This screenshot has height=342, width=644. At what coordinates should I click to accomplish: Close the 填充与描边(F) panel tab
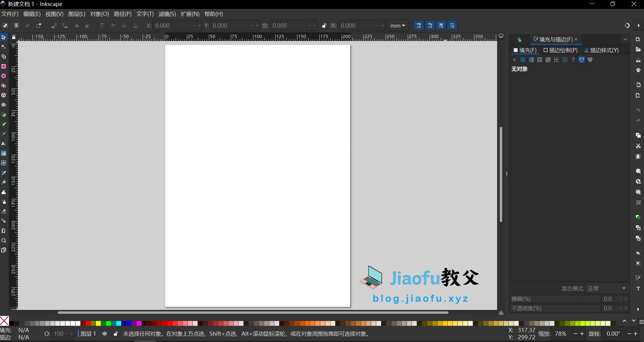[576, 39]
